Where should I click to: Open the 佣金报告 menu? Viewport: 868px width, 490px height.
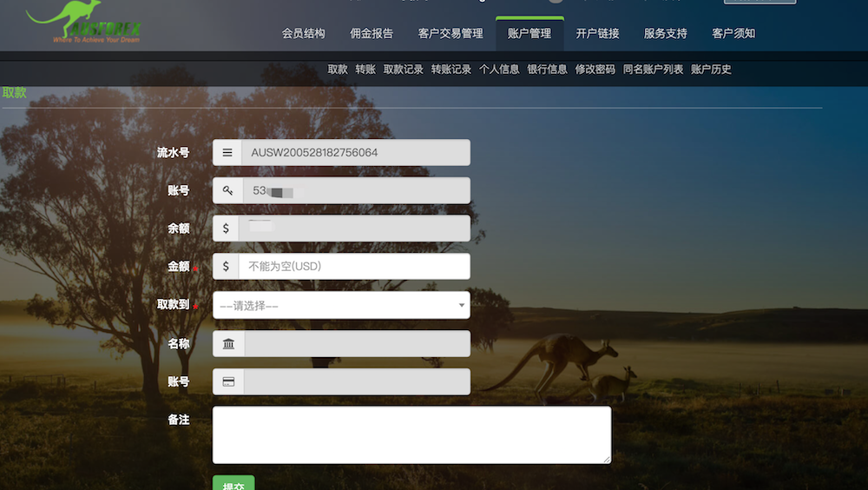[372, 34]
